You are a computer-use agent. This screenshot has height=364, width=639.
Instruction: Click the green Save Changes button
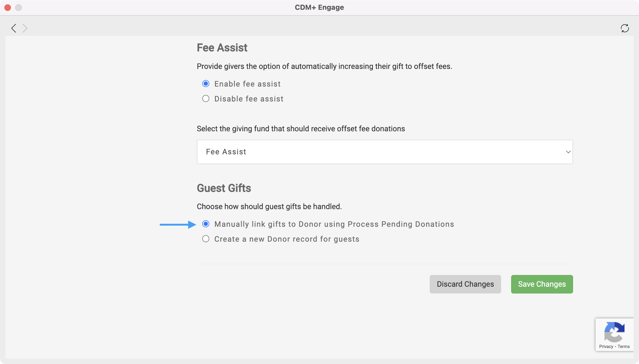click(x=542, y=284)
